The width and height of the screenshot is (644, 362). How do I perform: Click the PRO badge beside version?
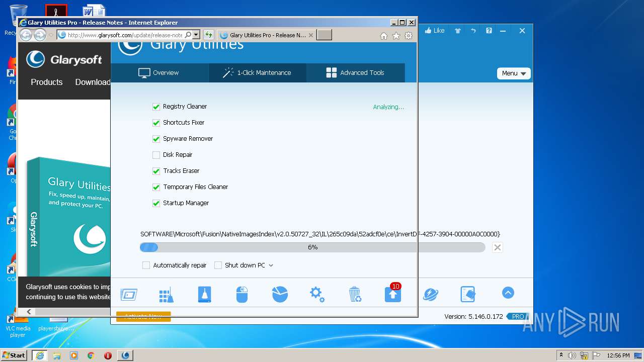pyautogui.click(x=518, y=317)
